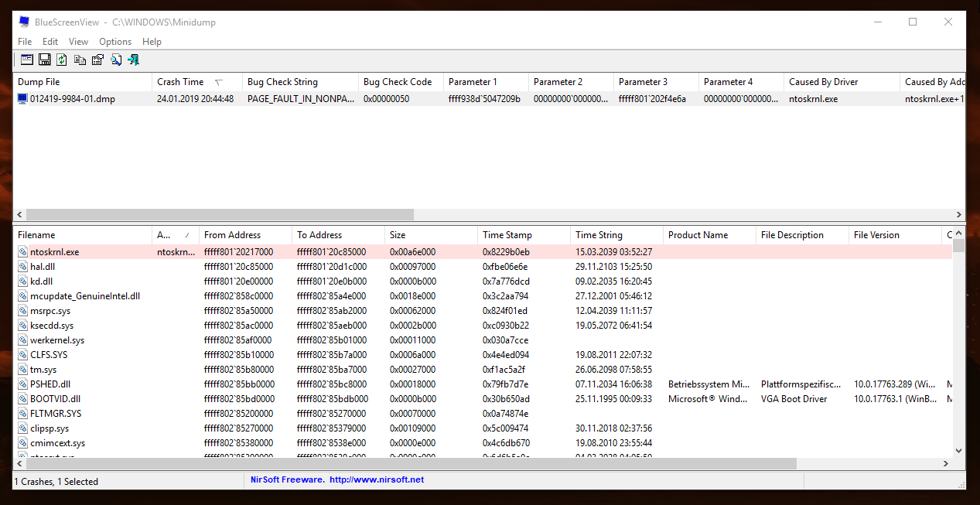This screenshot has height=505, width=980.
Task: Sort drivers by the File Version column header
Action: [895, 235]
